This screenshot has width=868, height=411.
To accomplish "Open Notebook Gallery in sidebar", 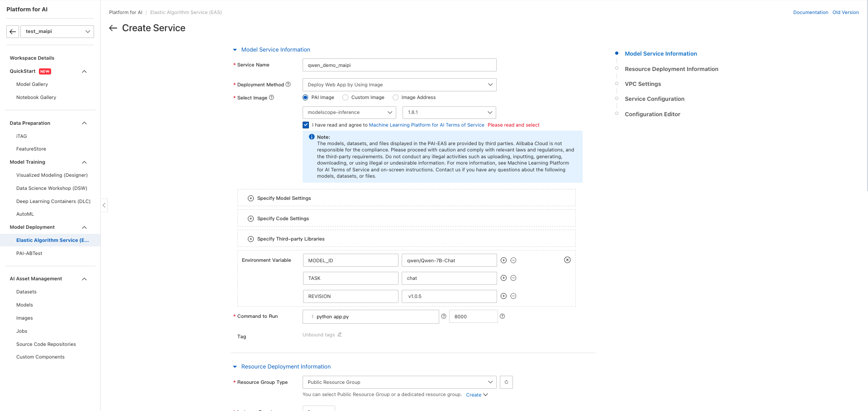I will click(36, 98).
